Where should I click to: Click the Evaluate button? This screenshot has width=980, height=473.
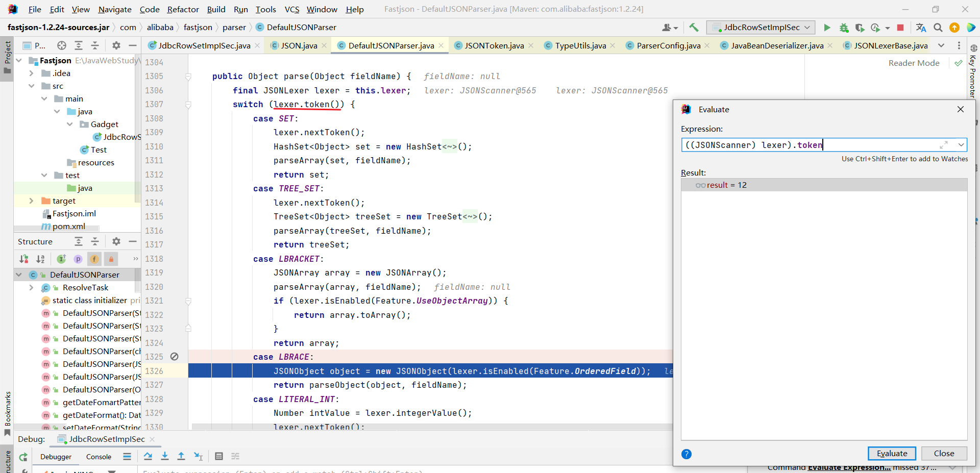click(892, 453)
